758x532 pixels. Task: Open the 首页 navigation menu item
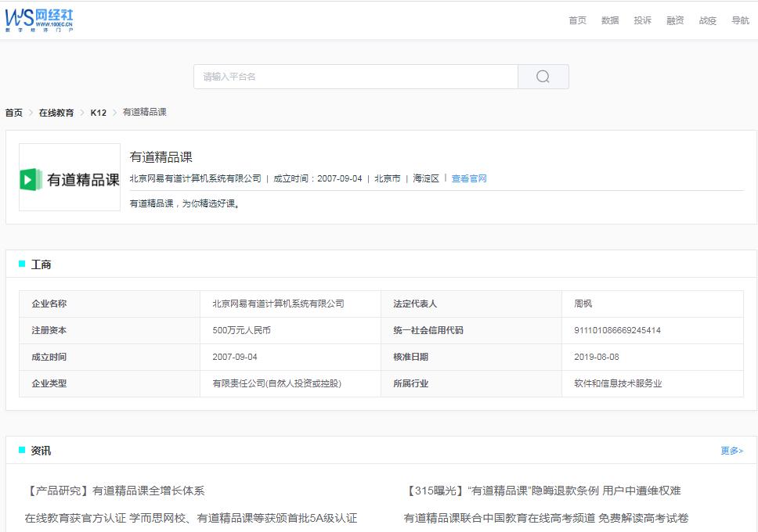576,20
